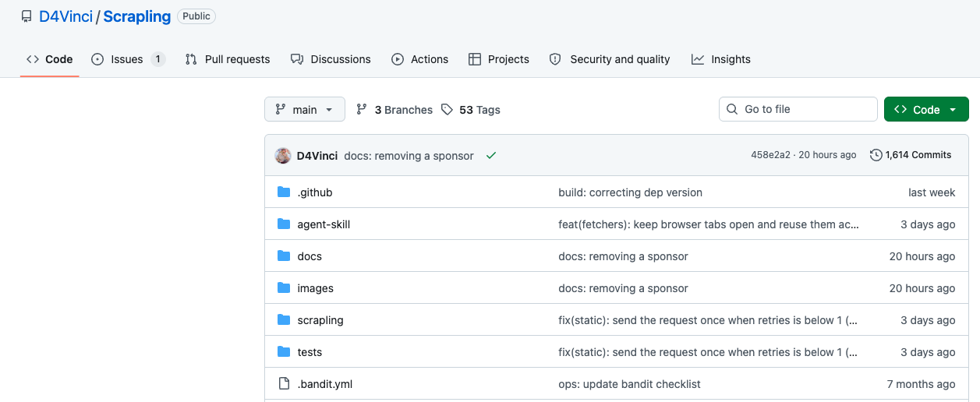Open 'fix(static)' commit in scrapling row

708,320
